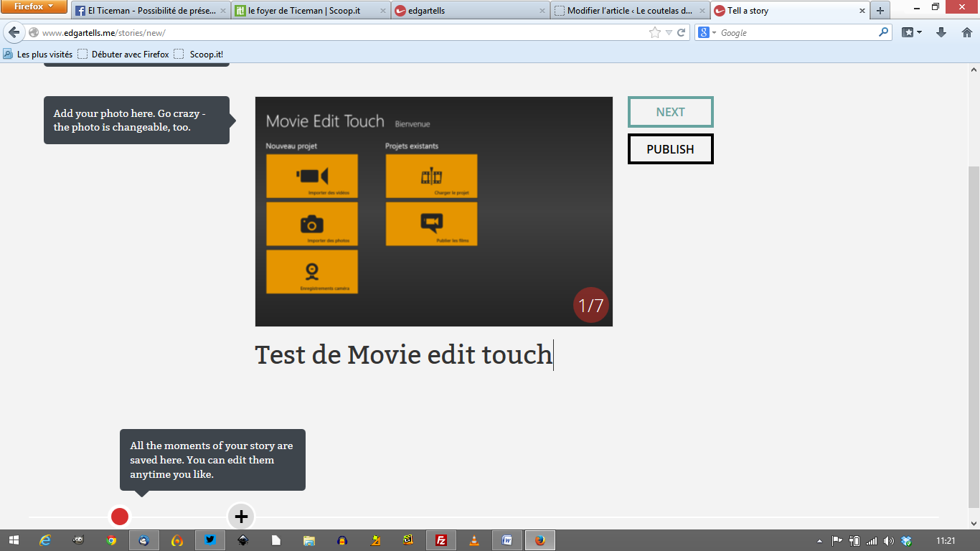The width and height of the screenshot is (980, 551).
Task: Open a new tab with plus button
Action: 880,11
